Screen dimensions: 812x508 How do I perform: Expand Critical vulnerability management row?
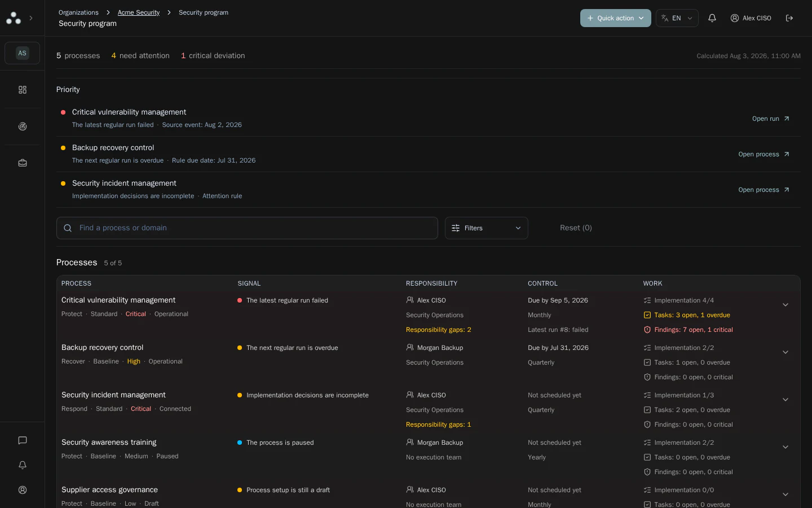pos(785,305)
